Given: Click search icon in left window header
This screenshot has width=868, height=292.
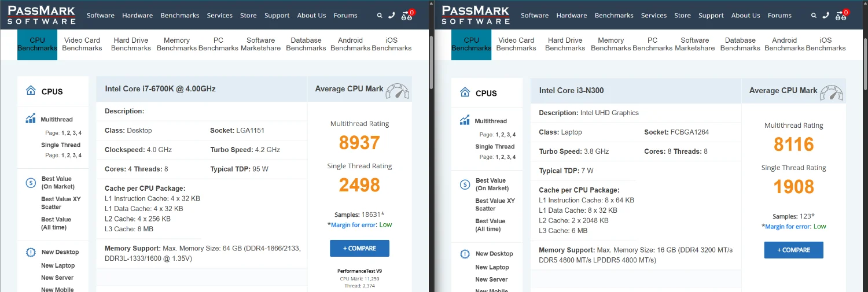Looking at the screenshot, I should [380, 16].
